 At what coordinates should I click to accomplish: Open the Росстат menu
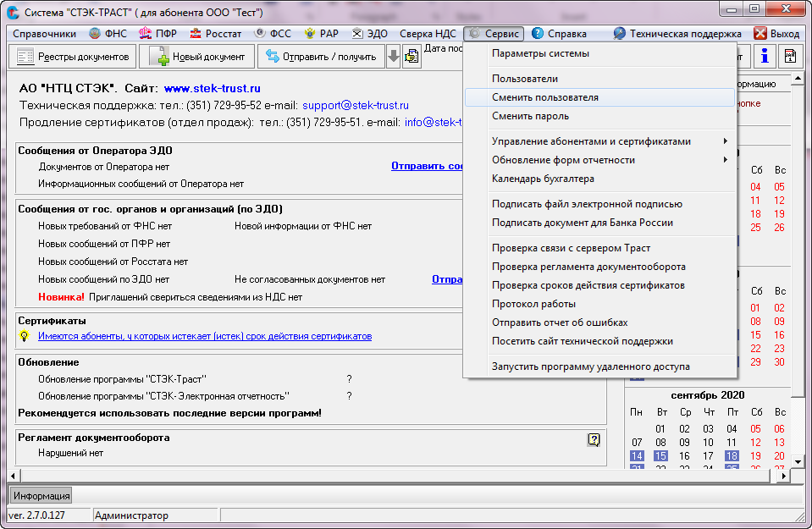215,34
